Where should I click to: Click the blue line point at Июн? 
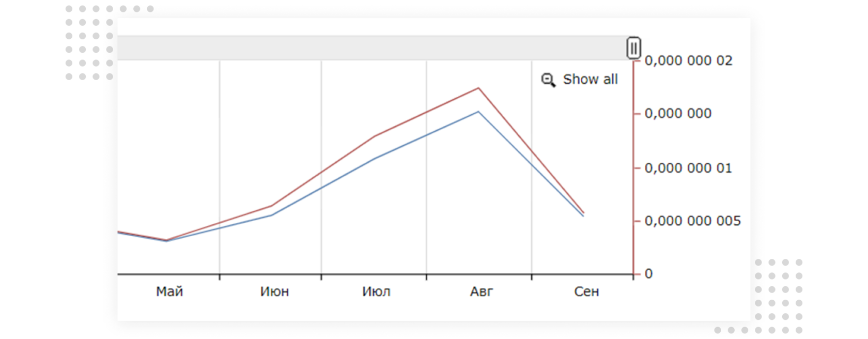(x=271, y=215)
